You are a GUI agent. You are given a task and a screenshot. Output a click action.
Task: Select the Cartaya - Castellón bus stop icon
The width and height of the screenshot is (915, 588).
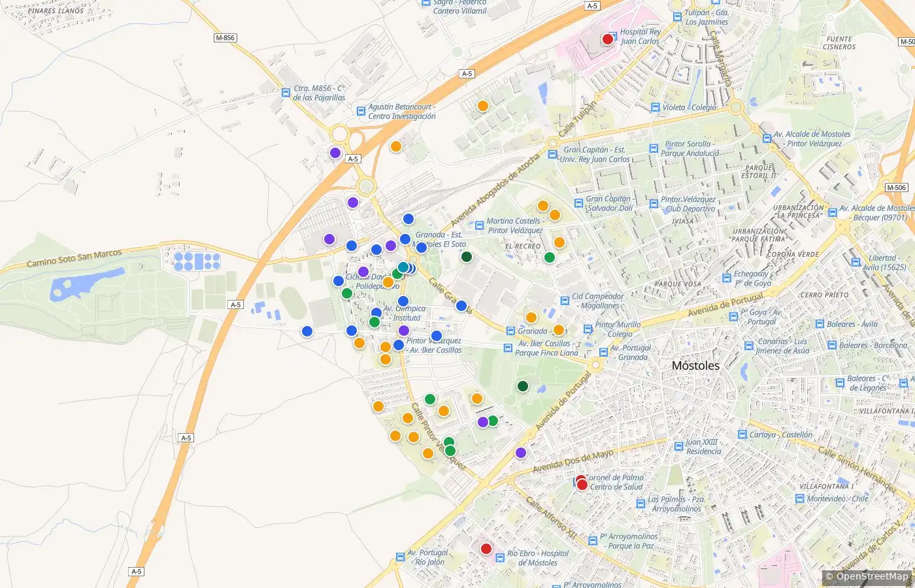pos(742,434)
